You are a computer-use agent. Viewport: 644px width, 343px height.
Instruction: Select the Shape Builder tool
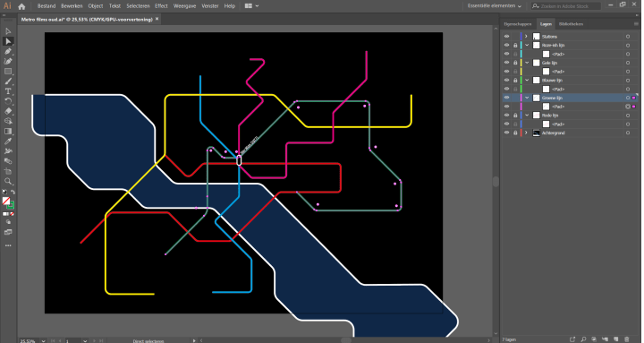click(x=8, y=121)
